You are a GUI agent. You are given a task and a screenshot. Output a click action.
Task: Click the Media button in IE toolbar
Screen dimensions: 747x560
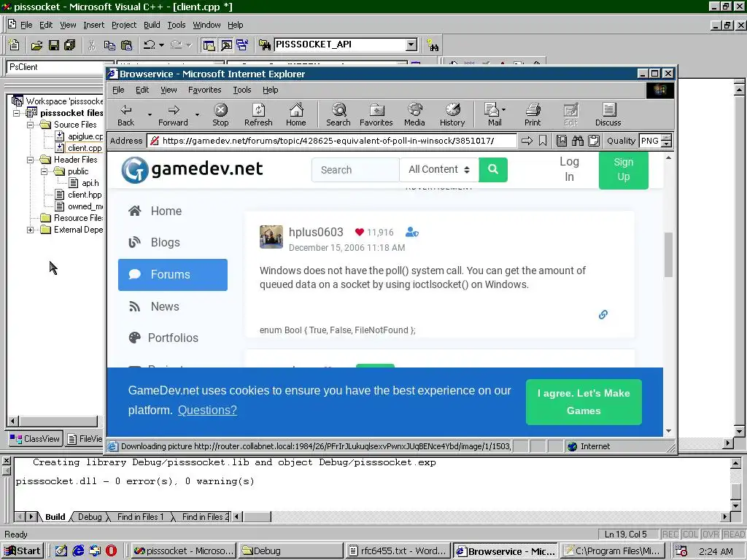click(x=414, y=115)
